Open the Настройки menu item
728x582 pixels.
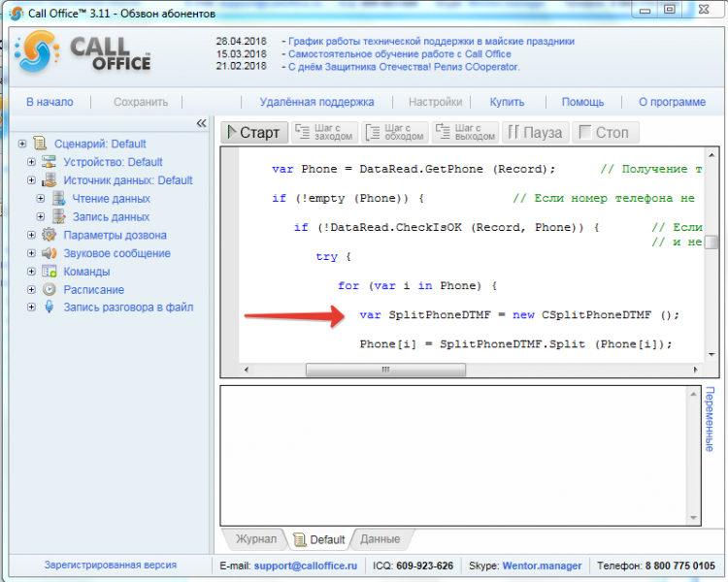pyautogui.click(x=435, y=102)
